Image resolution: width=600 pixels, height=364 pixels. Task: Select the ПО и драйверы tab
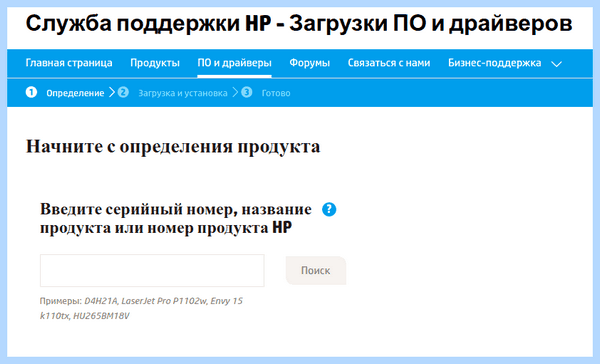tap(234, 63)
